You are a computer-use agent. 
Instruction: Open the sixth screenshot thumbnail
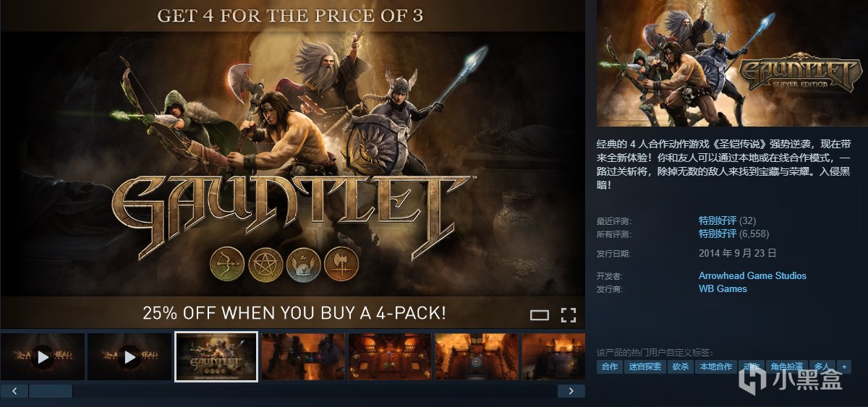477,356
